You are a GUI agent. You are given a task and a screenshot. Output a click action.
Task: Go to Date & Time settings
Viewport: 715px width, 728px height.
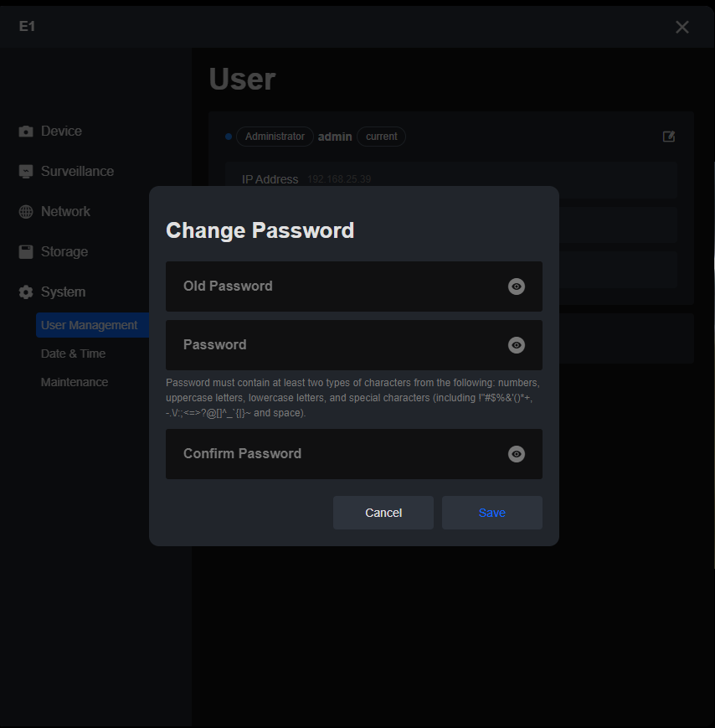pos(73,354)
